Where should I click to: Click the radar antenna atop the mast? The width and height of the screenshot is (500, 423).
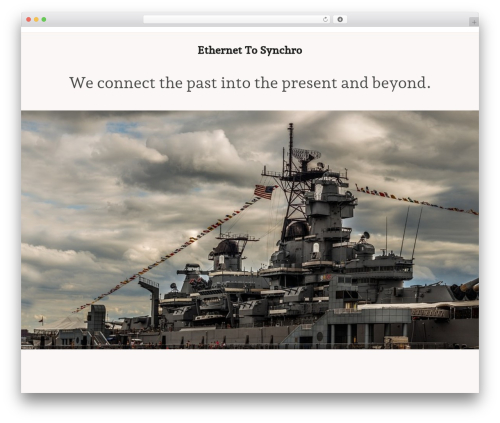point(306,155)
